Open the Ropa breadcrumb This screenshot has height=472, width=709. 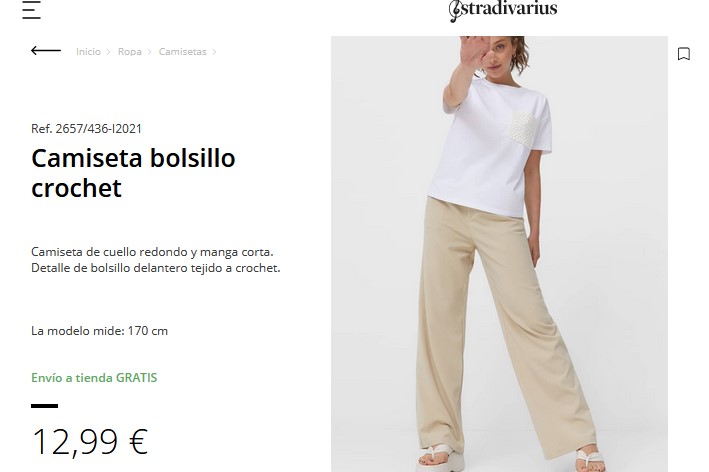point(130,52)
